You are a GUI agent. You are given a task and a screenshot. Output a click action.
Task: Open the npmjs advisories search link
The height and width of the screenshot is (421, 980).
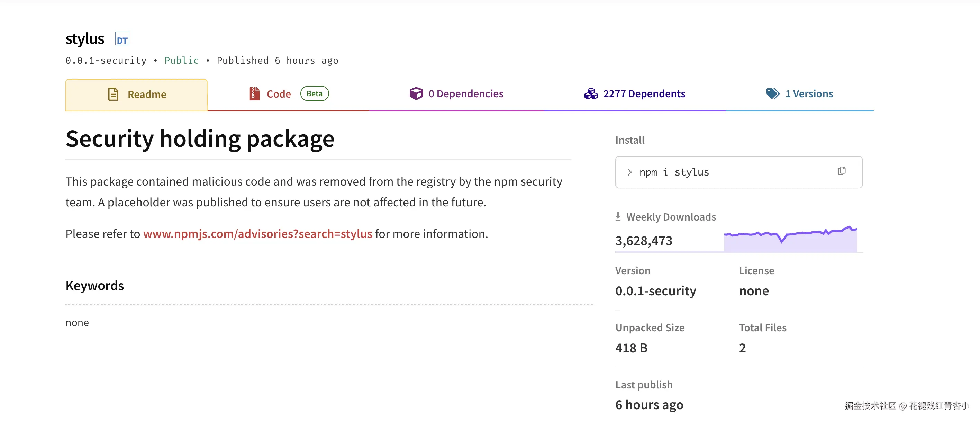[x=257, y=234]
